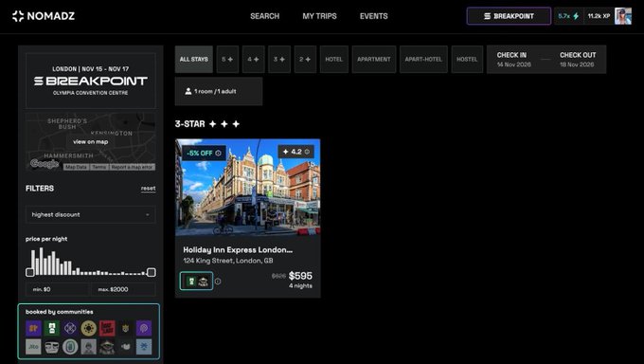Select the round grey ring community icon

(x=70, y=347)
